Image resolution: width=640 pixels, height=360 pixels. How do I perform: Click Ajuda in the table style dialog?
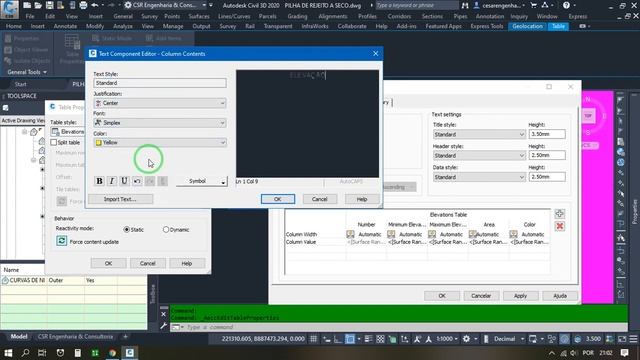click(560, 296)
